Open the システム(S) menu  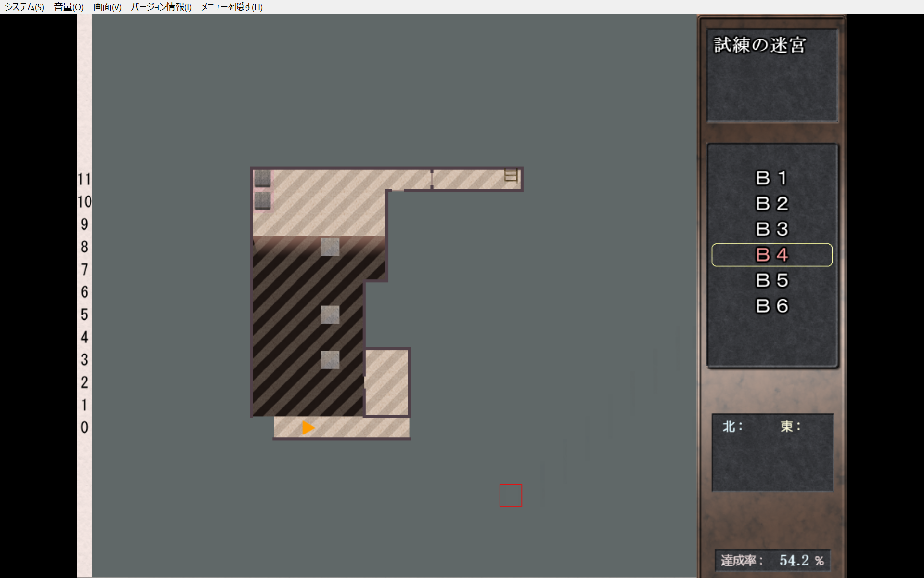(x=25, y=7)
